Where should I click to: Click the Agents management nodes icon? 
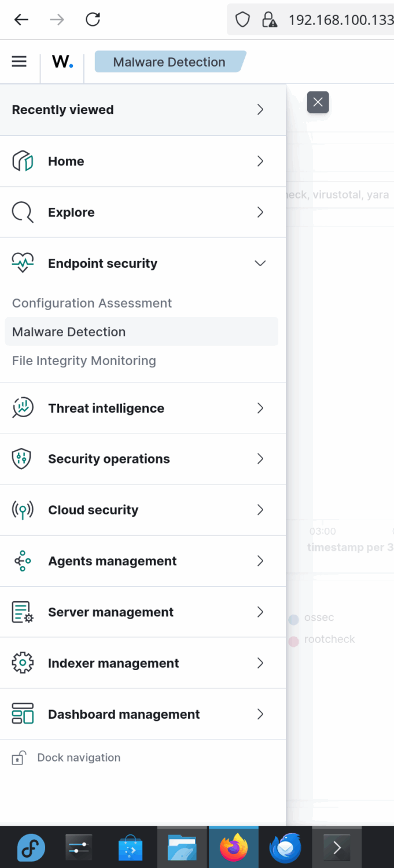pyautogui.click(x=23, y=561)
